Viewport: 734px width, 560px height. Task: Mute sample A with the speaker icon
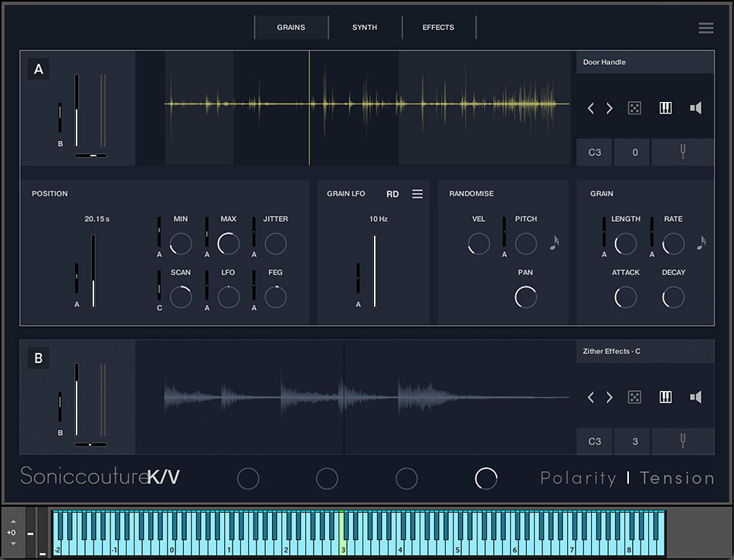[x=695, y=108]
